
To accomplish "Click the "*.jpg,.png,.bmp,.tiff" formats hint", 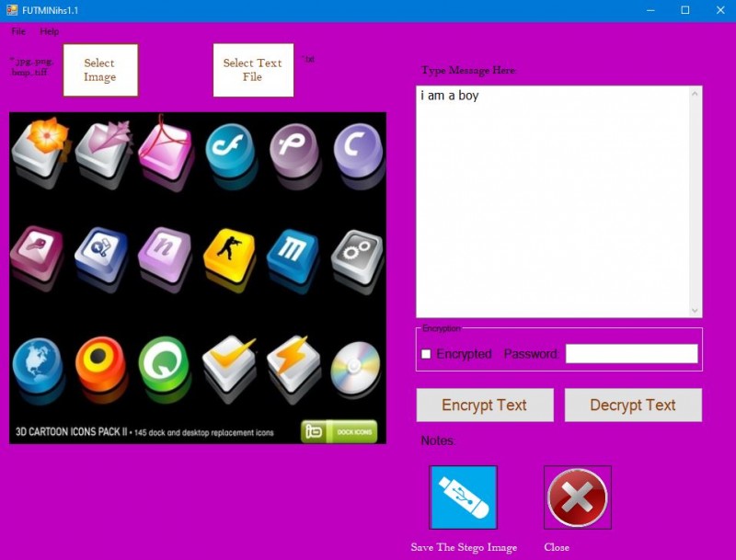I will pos(31,66).
